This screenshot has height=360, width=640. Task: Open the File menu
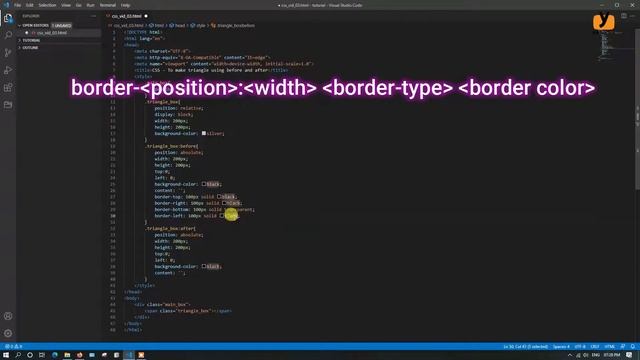pyautogui.click(x=18, y=5)
